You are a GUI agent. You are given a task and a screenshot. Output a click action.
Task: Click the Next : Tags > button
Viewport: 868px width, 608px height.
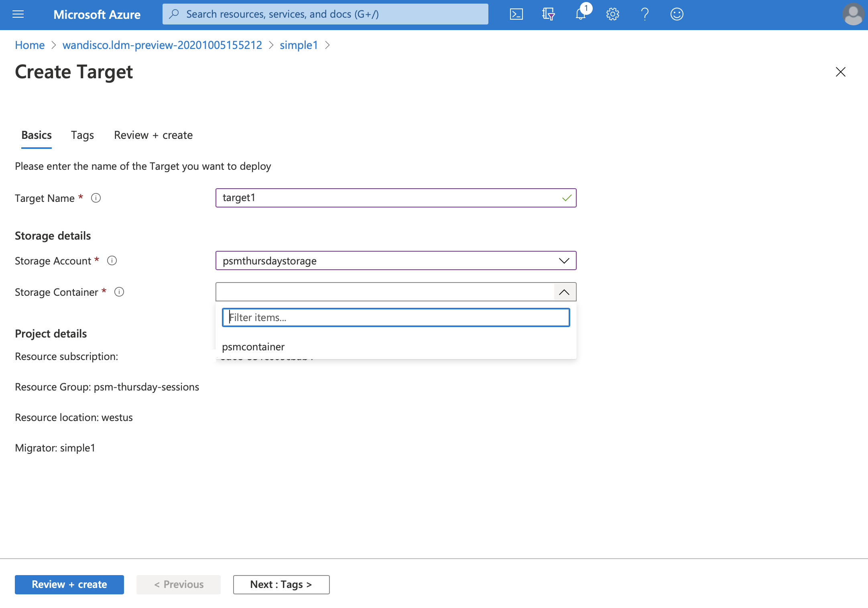tap(281, 584)
